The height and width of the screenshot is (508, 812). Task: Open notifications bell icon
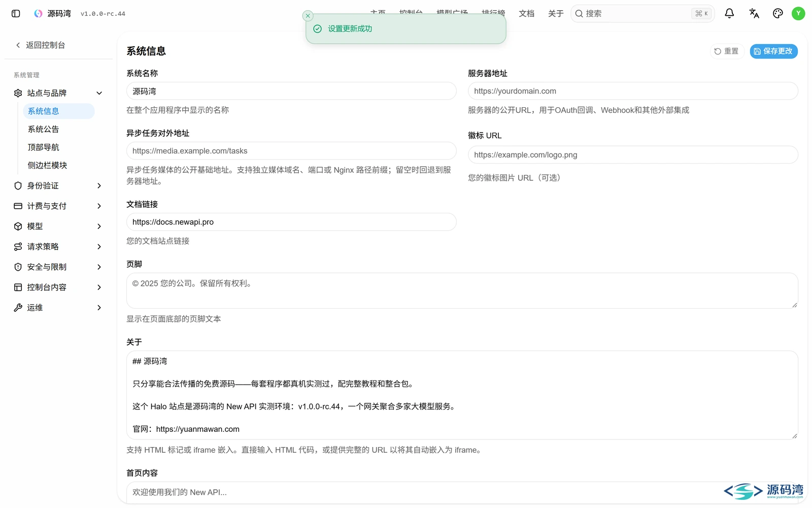729,14
